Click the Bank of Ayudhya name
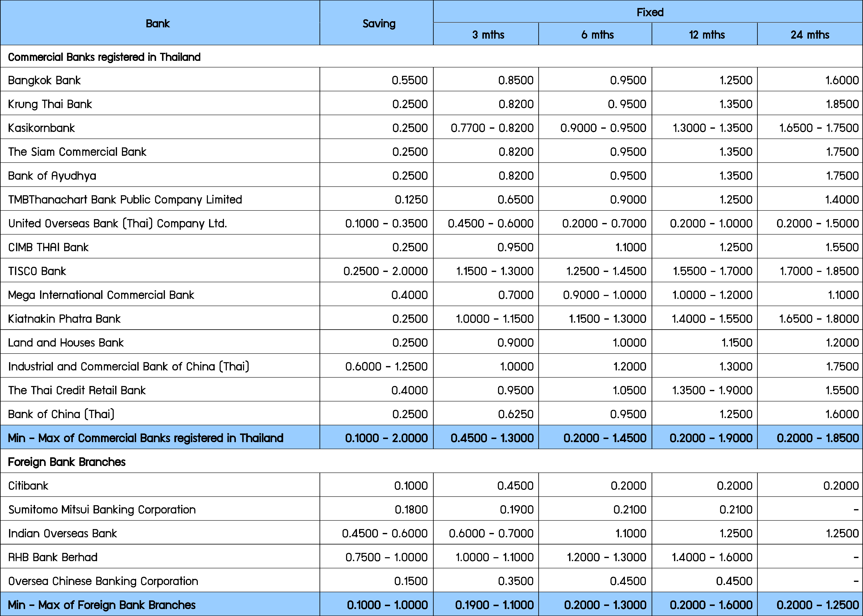The height and width of the screenshot is (616, 863). [x=52, y=176]
